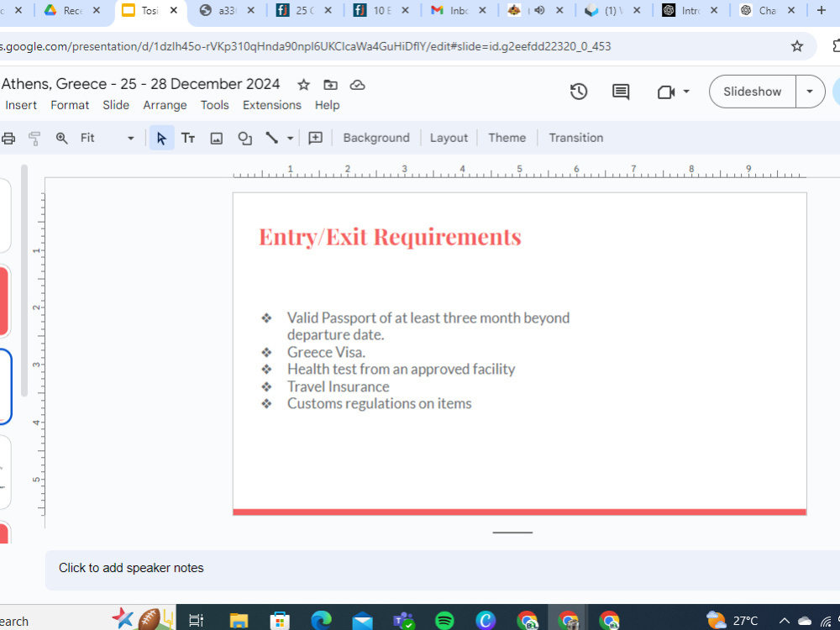Open the Shape tool
Image resolution: width=840 pixels, height=630 pixels.
coord(244,139)
